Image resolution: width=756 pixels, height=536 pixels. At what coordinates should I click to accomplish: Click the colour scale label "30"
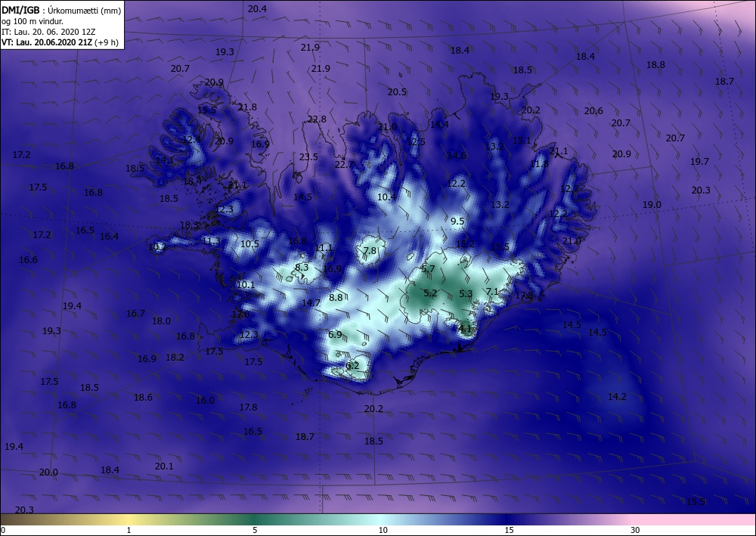[635, 530]
